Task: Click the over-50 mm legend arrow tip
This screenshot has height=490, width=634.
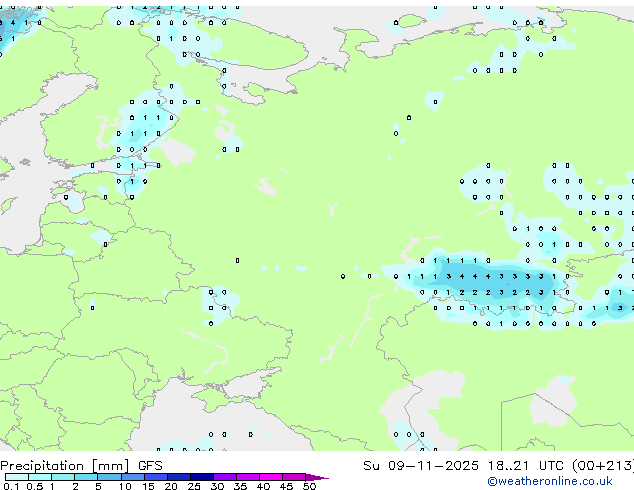Action: point(317,477)
